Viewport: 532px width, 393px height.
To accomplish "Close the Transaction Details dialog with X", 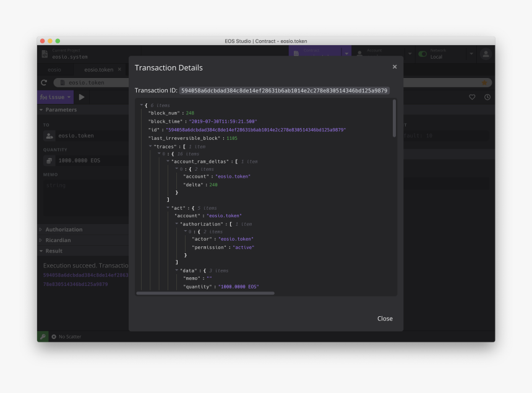I will pyautogui.click(x=395, y=67).
